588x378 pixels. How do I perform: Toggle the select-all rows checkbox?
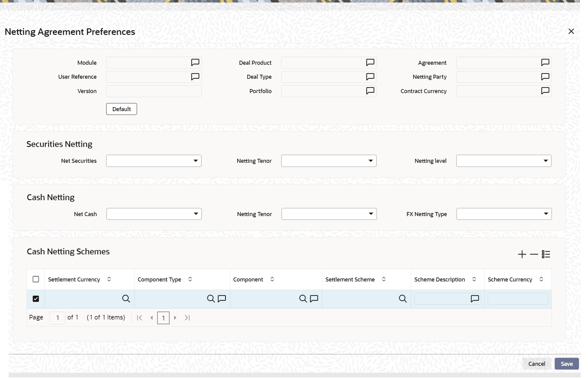click(36, 279)
